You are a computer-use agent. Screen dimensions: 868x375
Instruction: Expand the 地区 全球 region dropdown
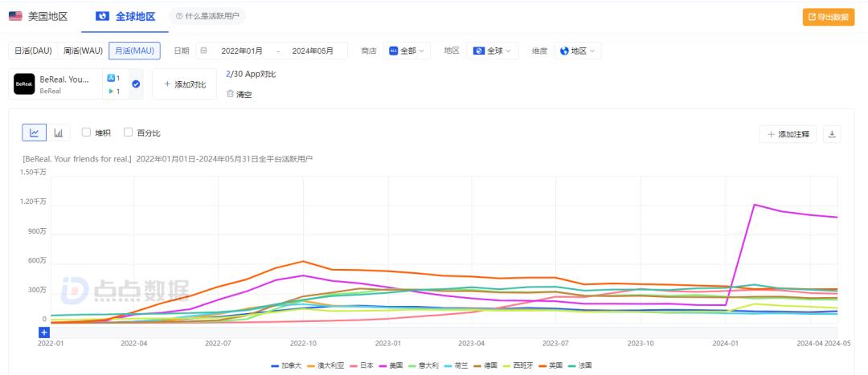point(492,51)
